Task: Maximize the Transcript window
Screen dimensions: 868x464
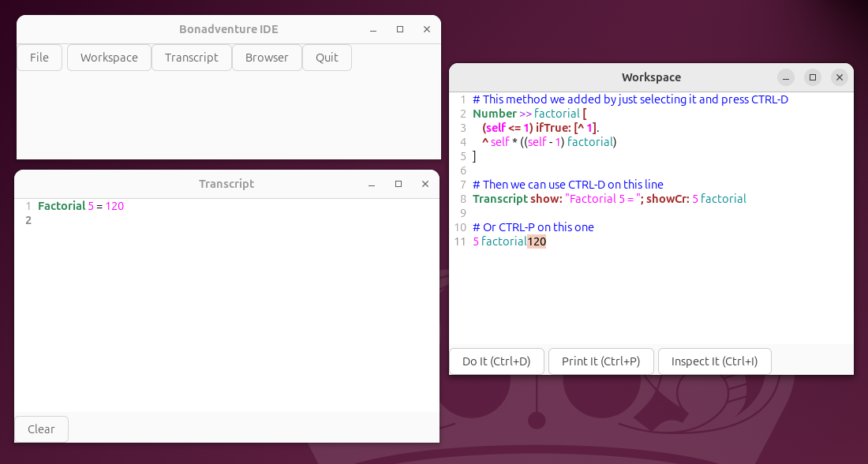Action: 398,183
